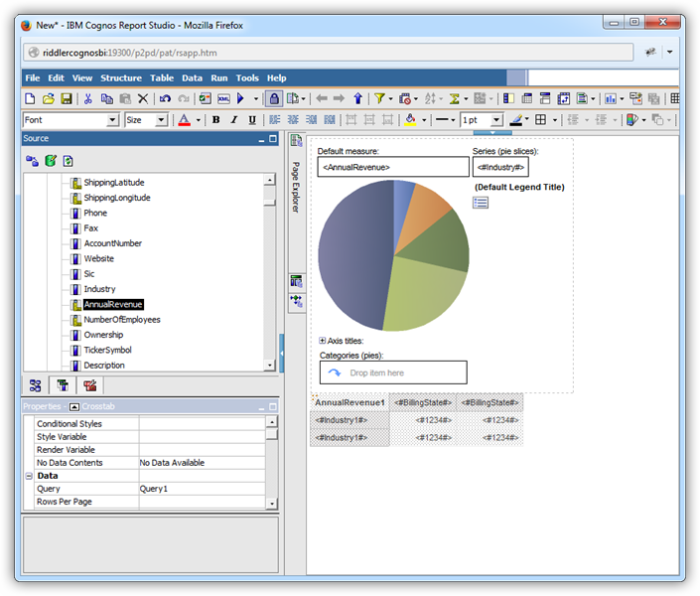This screenshot has width=700, height=596.
Task: Collapse the Data properties group
Action: click(x=29, y=476)
